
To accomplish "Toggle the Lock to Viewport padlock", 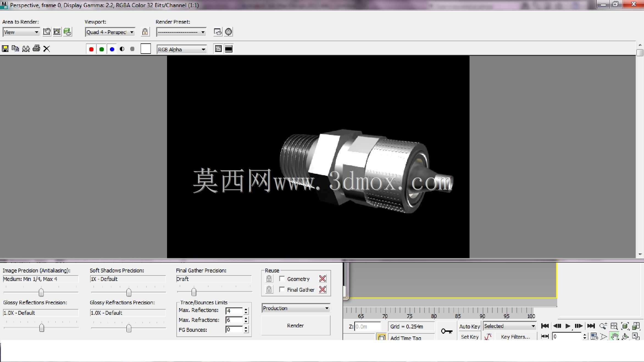I will (x=145, y=32).
